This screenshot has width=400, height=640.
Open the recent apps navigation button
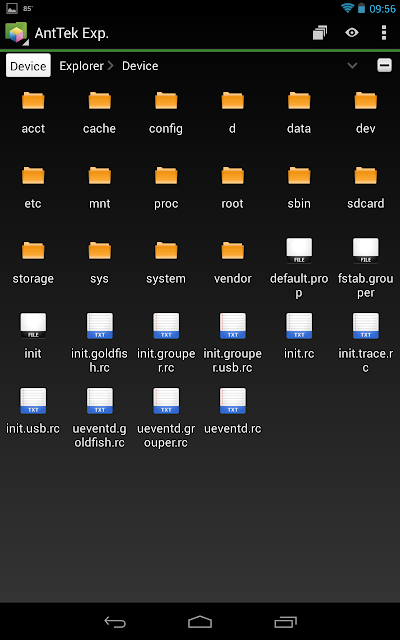pyautogui.click(x=285, y=622)
